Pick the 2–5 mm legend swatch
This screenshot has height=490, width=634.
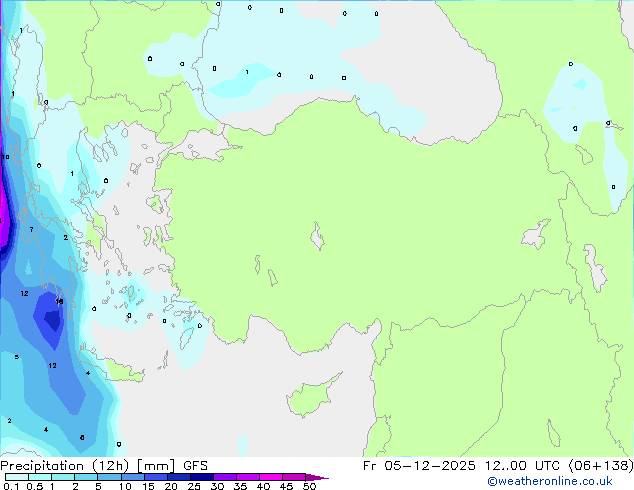tap(86, 477)
